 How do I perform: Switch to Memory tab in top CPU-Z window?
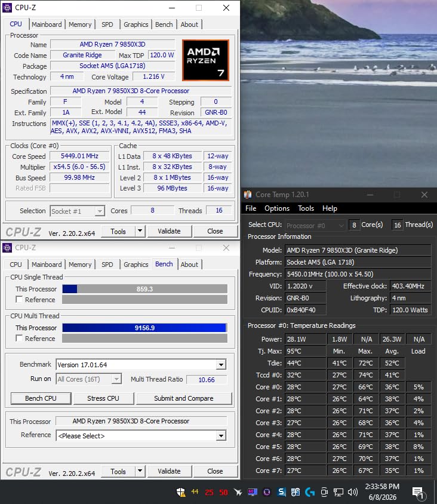(x=80, y=24)
